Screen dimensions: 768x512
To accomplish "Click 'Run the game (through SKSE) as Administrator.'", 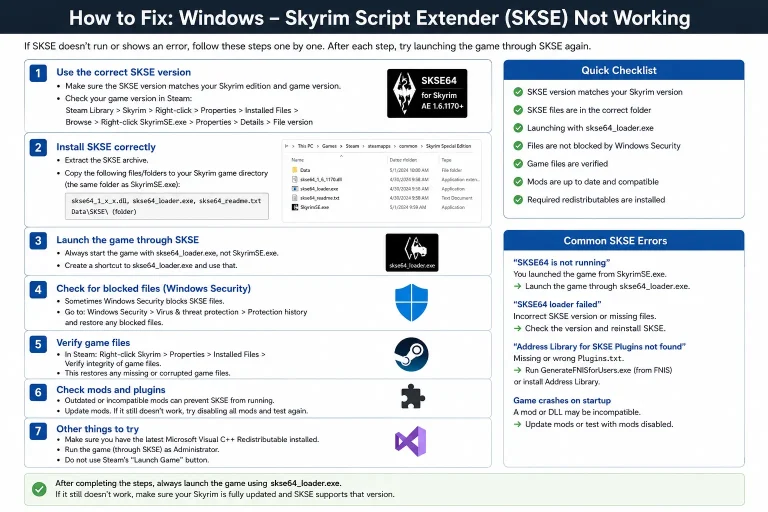I will click(142, 449).
